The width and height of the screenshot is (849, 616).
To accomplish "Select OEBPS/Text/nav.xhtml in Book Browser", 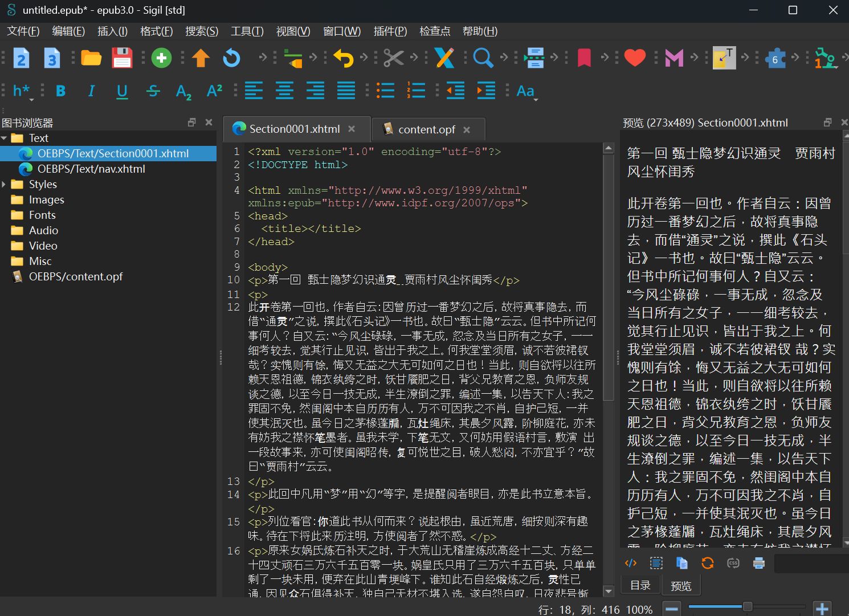I will pos(91,169).
